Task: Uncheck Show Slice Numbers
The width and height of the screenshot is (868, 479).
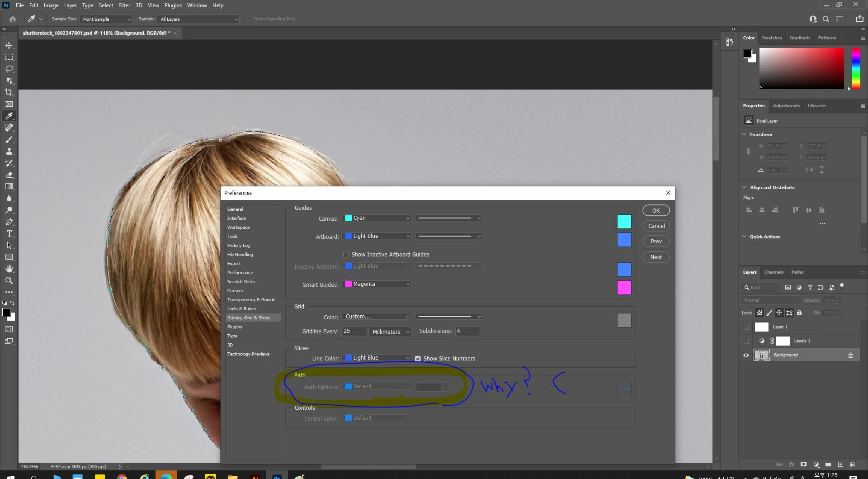Action: 418,359
